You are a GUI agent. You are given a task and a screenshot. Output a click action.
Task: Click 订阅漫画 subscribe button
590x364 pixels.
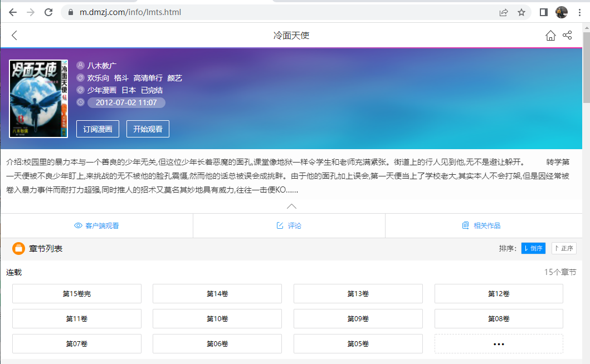tap(97, 129)
